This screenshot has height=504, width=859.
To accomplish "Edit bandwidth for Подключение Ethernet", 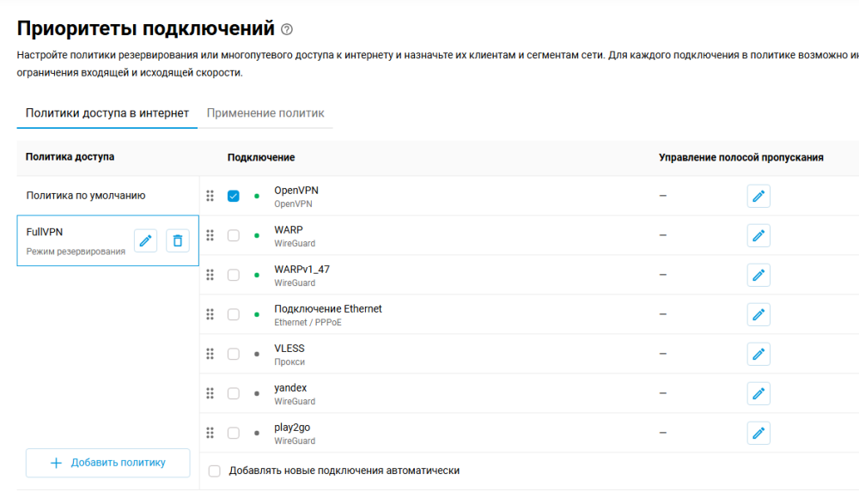I will (758, 314).
